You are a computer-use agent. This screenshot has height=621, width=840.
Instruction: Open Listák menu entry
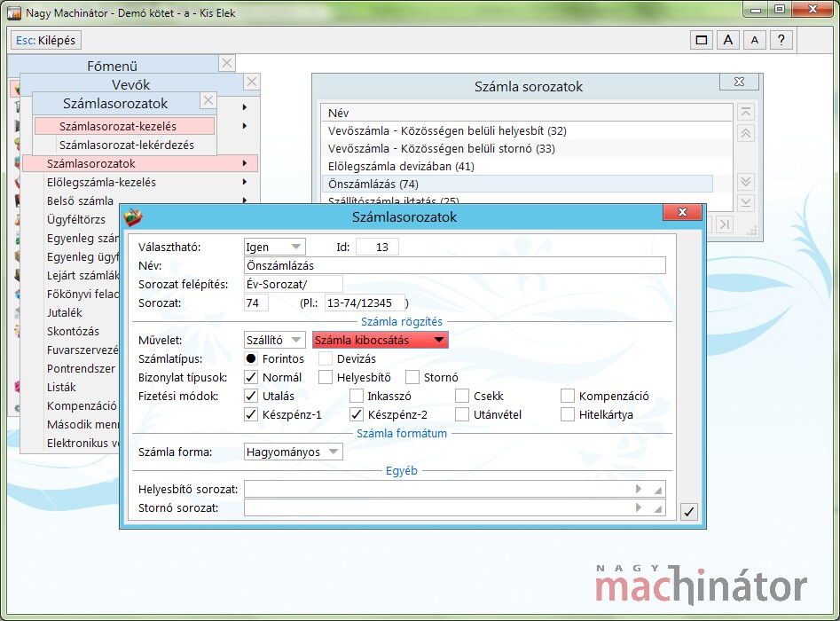point(61,387)
